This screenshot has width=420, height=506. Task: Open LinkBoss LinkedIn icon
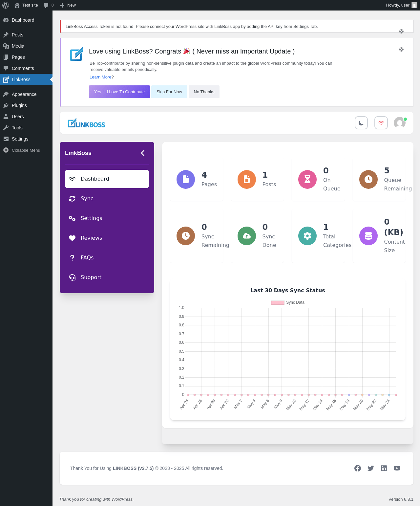pos(384,468)
